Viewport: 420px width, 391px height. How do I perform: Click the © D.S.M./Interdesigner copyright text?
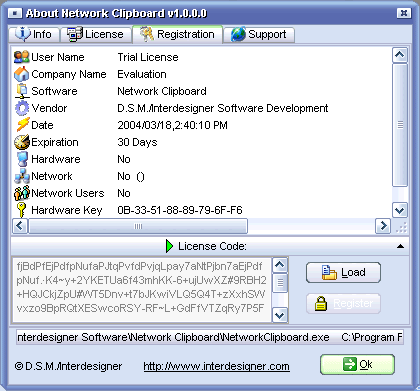point(68,366)
